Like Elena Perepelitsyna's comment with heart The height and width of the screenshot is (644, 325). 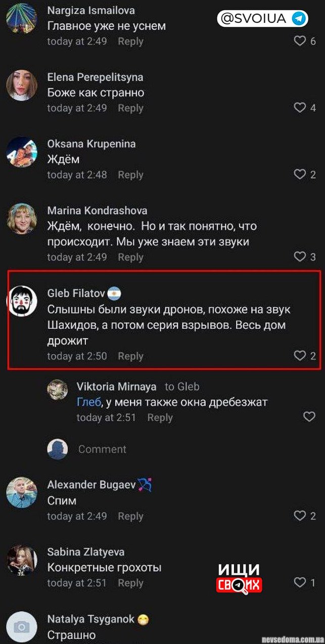(300, 108)
